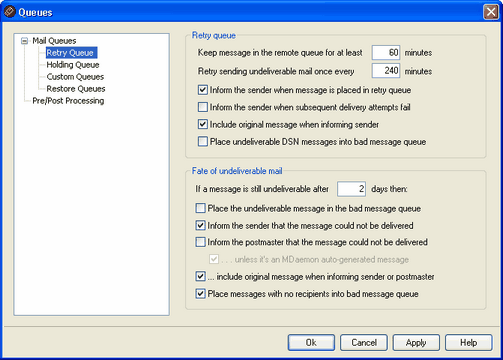The width and height of the screenshot is (503, 360).
Task: Click the Ok button
Action: point(311,343)
